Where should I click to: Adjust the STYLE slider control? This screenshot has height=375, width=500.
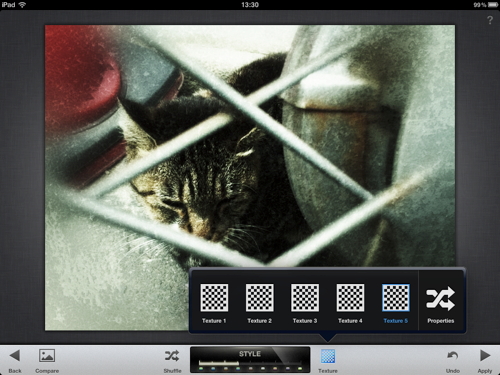click(250, 360)
